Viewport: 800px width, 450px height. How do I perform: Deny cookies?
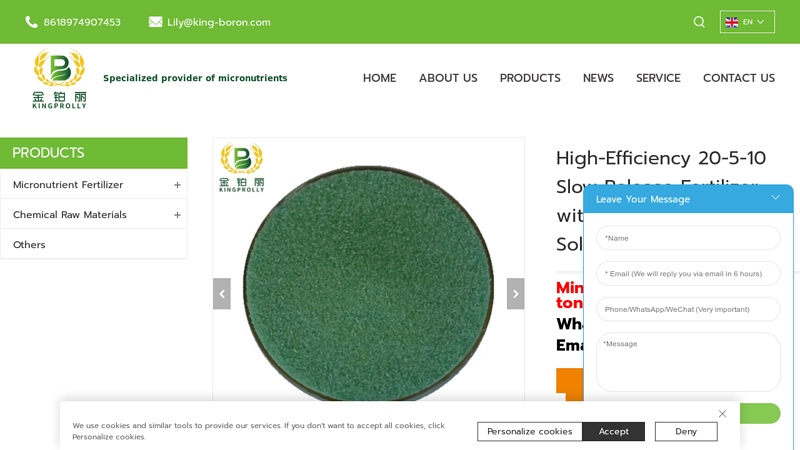[685, 431]
